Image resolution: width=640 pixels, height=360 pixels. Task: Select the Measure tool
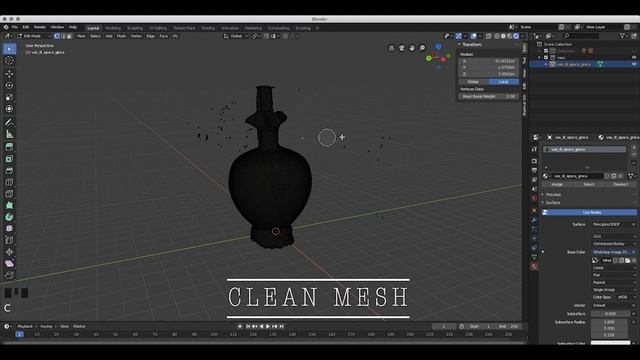[9, 134]
